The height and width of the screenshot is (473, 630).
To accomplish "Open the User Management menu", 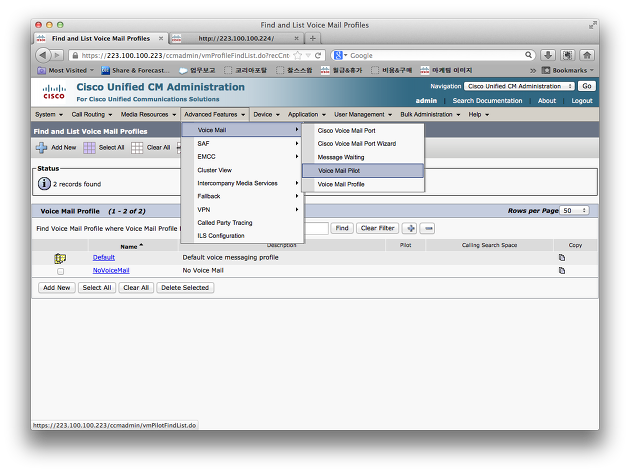I will (363, 115).
